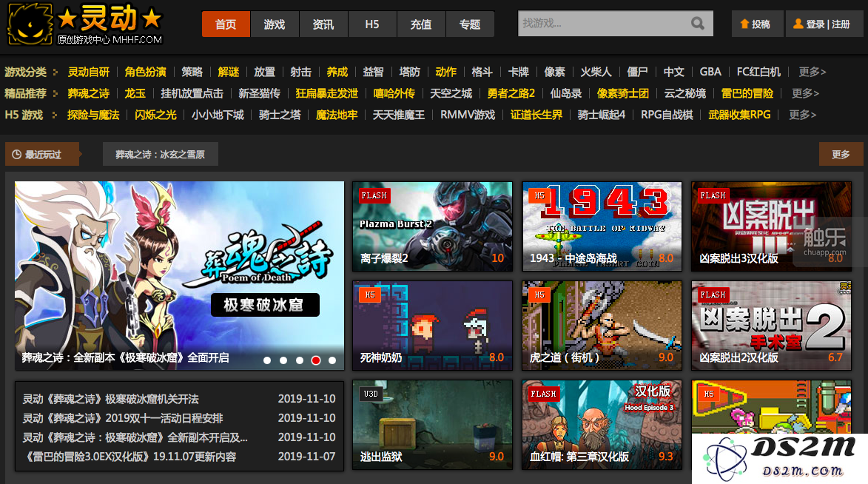The width and height of the screenshot is (868, 484).
Task: Open the 角色扮演 category link
Action: (x=145, y=72)
